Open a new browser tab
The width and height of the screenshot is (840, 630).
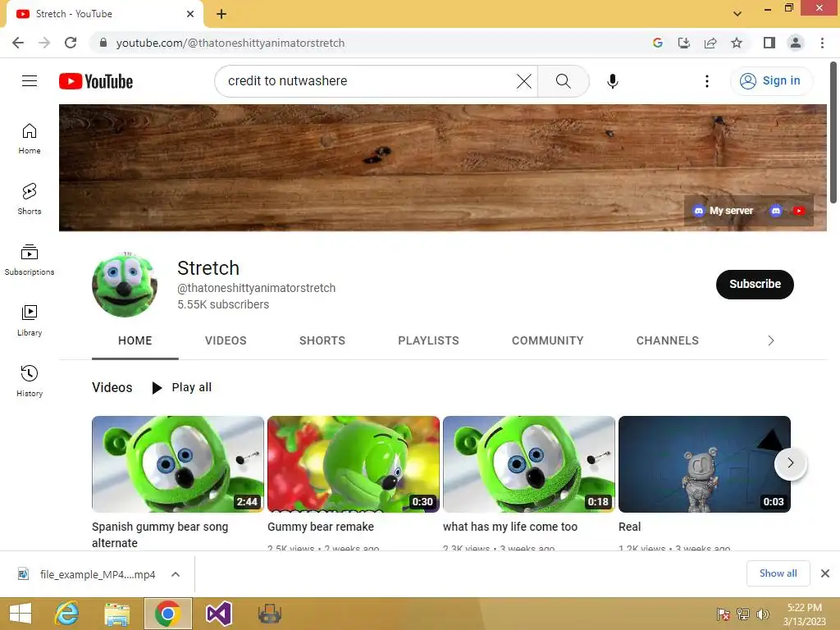tap(221, 14)
